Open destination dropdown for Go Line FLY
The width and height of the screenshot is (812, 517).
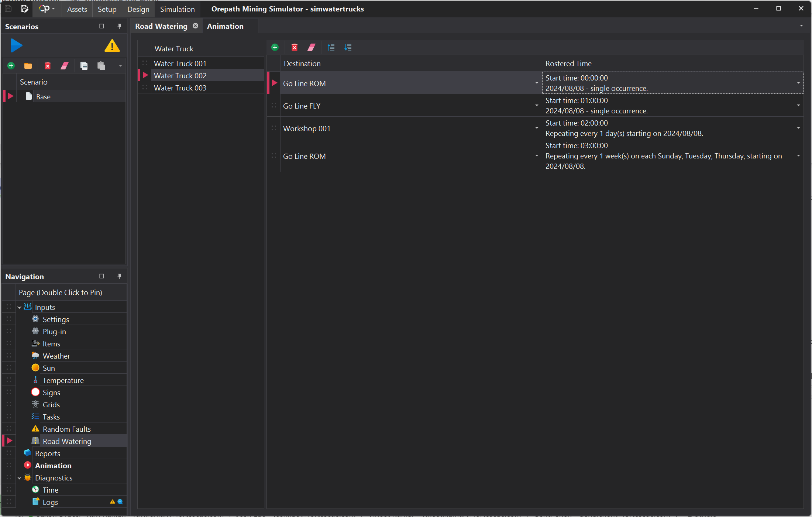click(x=537, y=106)
